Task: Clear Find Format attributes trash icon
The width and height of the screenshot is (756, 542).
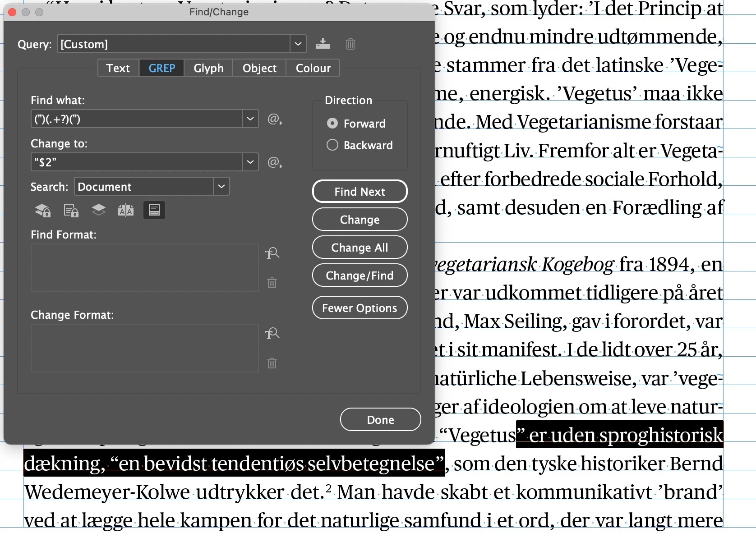Action: point(272,283)
